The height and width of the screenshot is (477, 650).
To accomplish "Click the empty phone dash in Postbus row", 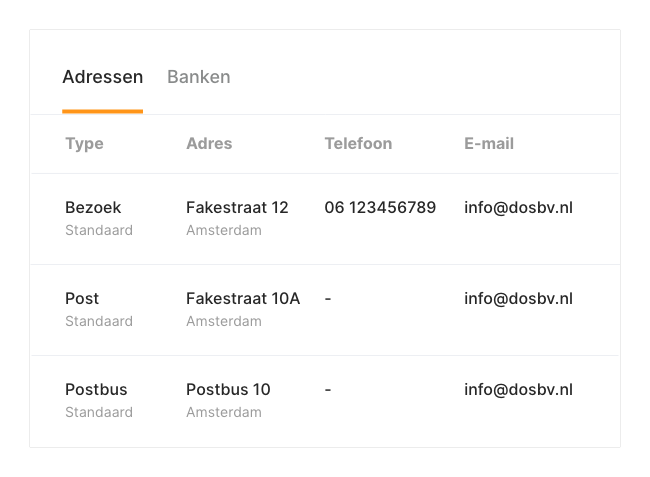I will tap(328, 390).
